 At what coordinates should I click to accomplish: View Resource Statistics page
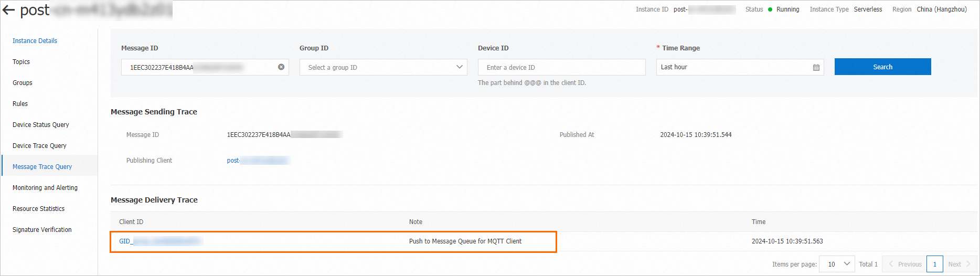click(39, 209)
